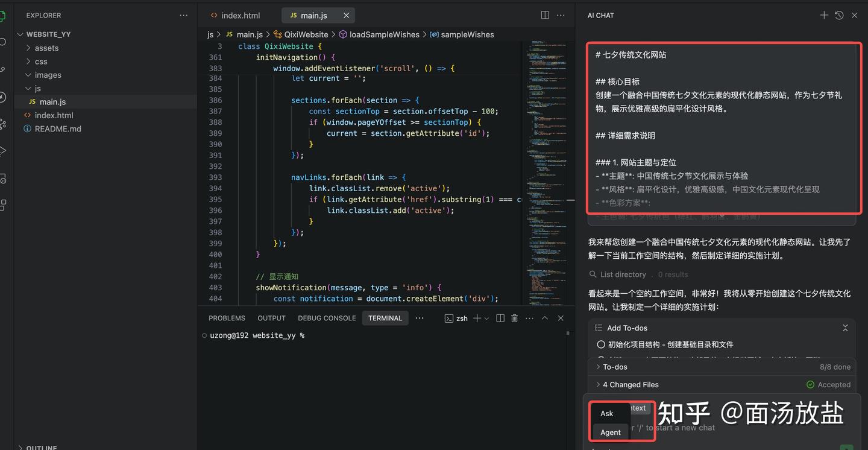Open the AI chat history icon
868x450 pixels.
(x=839, y=15)
